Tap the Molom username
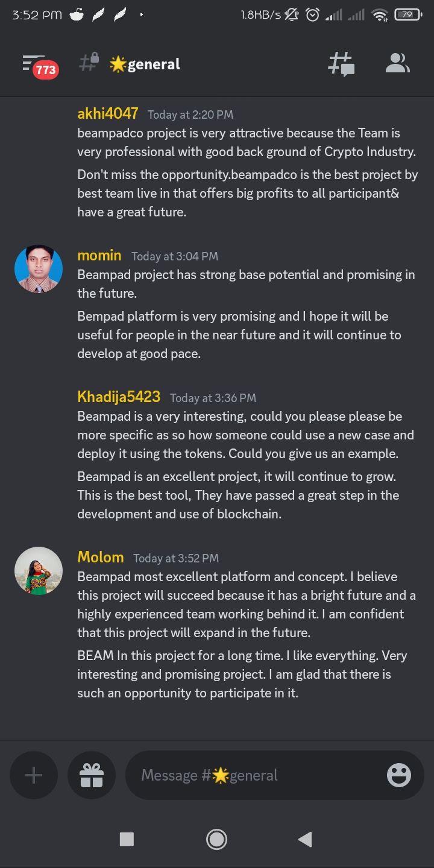 tap(101, 557)
